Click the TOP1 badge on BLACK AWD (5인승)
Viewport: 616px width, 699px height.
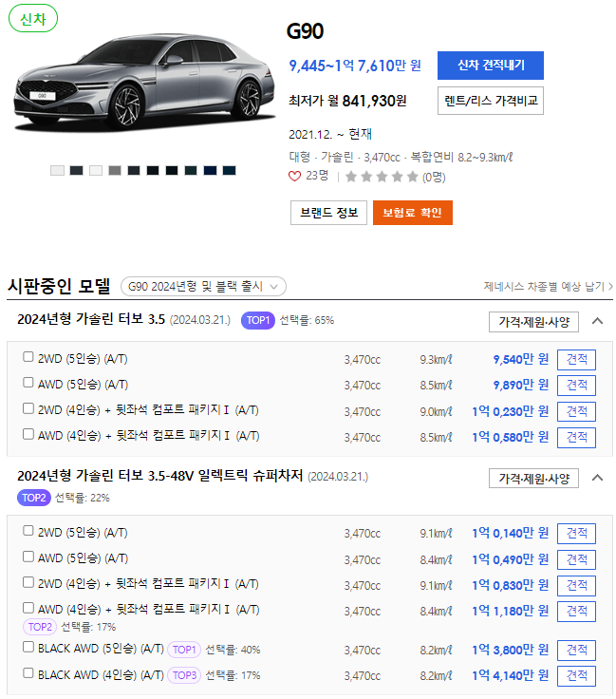tap(184, 650)
